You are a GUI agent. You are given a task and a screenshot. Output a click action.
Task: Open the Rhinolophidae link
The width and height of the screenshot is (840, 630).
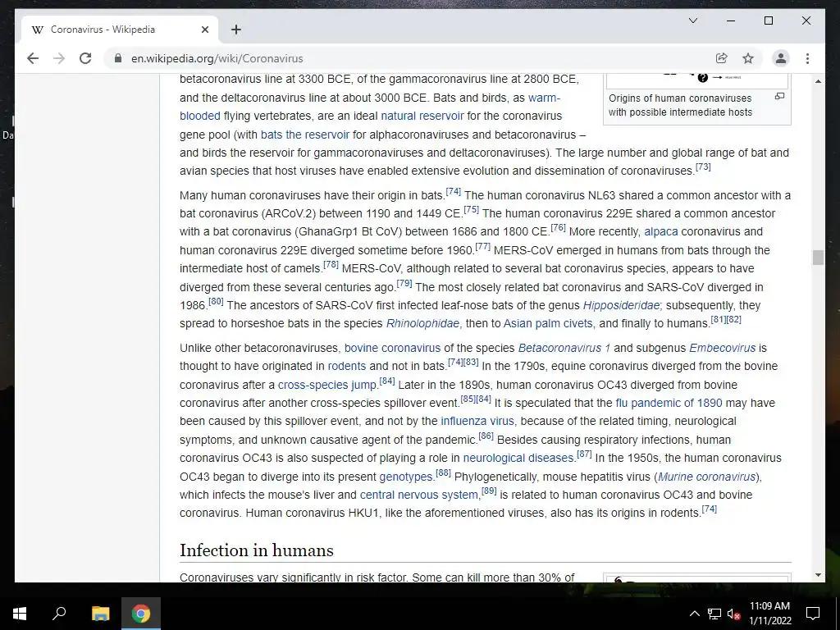click(x=422, y=323)
